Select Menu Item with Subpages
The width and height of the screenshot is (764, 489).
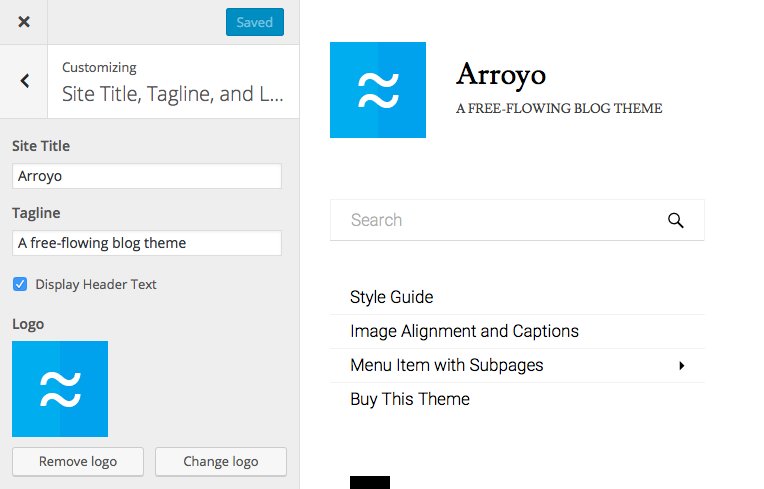coord(447,365)
